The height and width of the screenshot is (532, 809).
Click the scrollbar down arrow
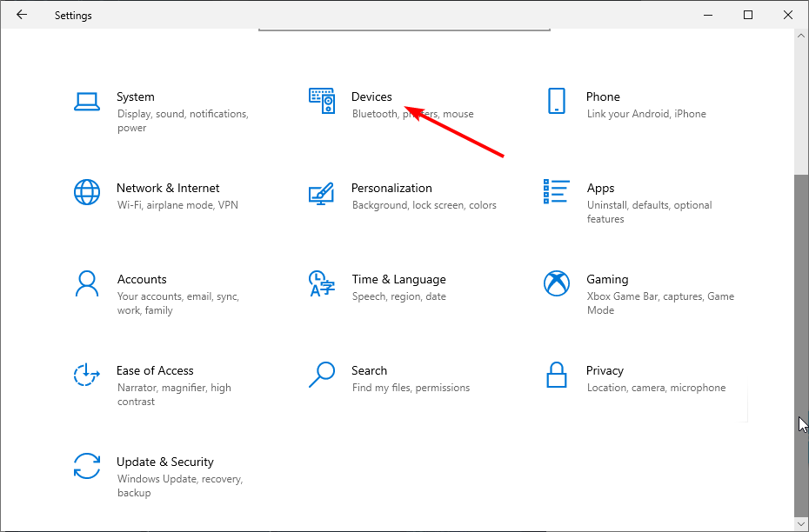click(801, 524)
